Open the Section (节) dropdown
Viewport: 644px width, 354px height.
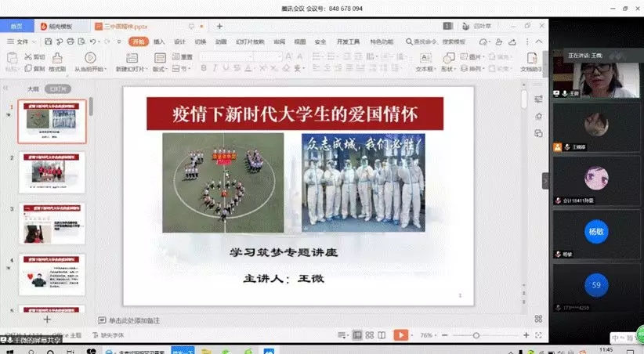point(181,69)
